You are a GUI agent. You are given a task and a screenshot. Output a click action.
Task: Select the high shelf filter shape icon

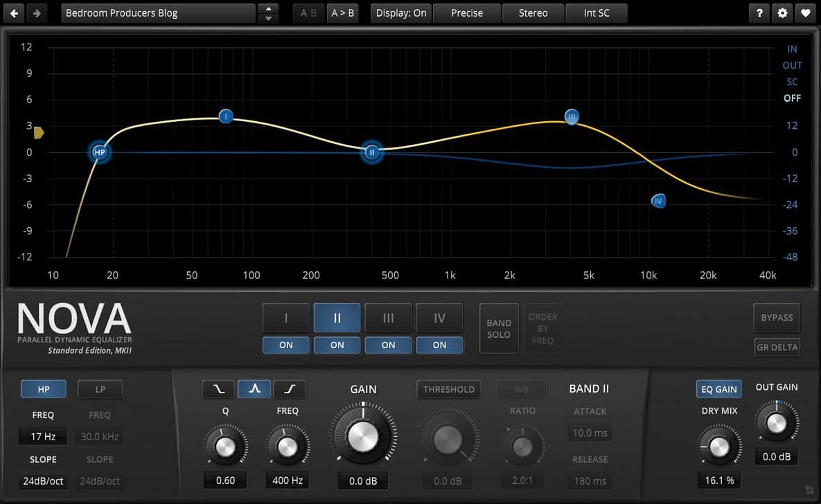pyautogui.click(x=289, y=389)
